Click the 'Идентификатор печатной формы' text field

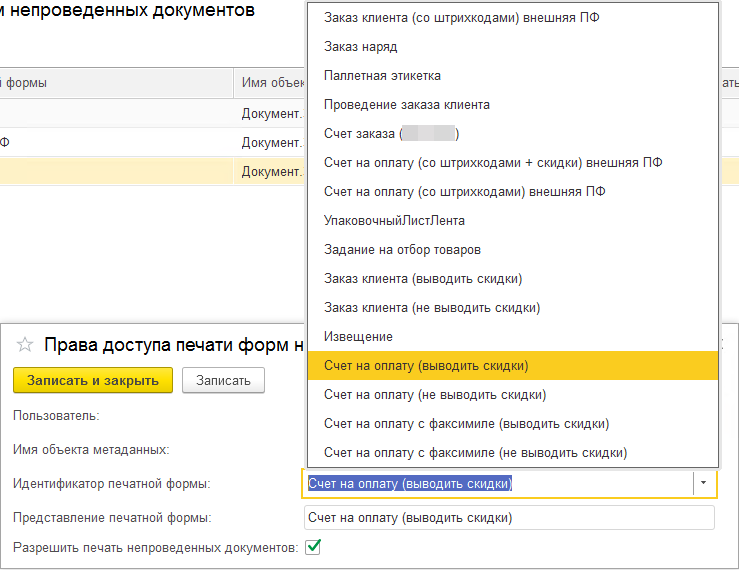497,483
